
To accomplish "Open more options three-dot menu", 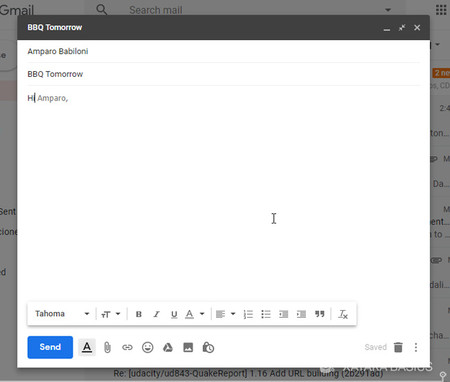I will coord(416,347).
